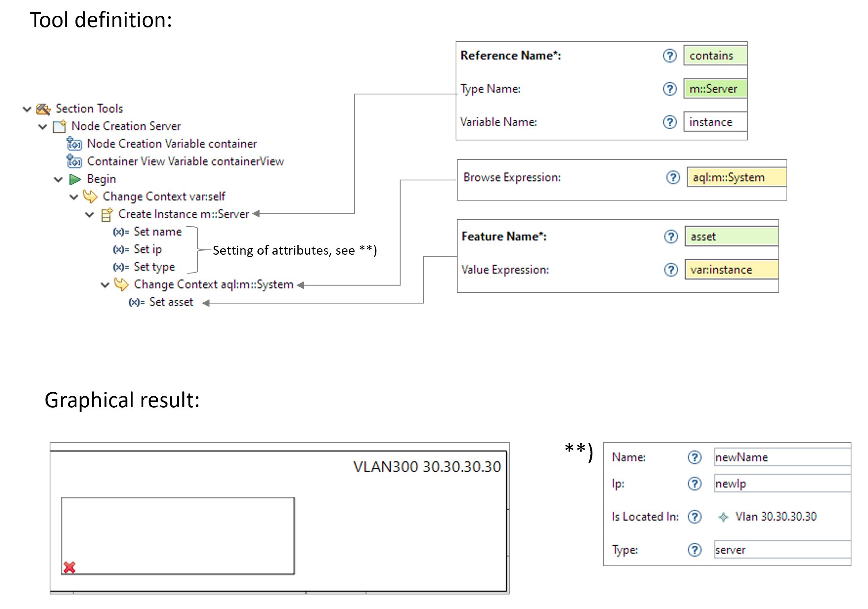Click the Name field containing newName
This screenshot has height=609, width=868.
click(x=781, y=458)
